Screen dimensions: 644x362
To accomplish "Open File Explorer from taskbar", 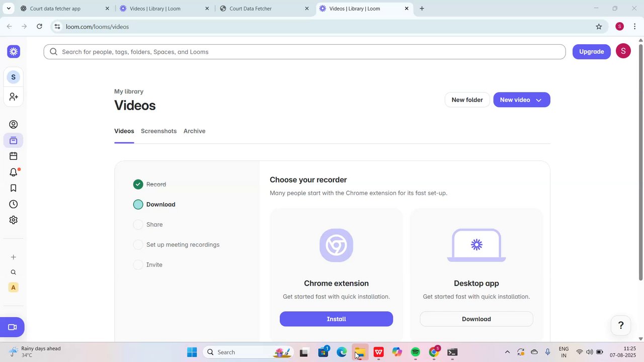I will [360, 352].
